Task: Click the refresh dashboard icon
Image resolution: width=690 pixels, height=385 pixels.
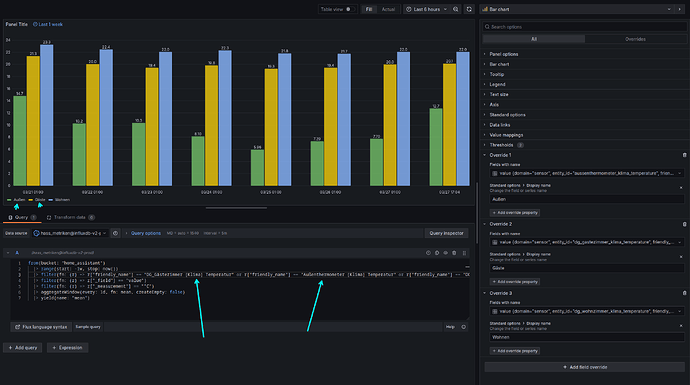Action: [x=469, y=9]
